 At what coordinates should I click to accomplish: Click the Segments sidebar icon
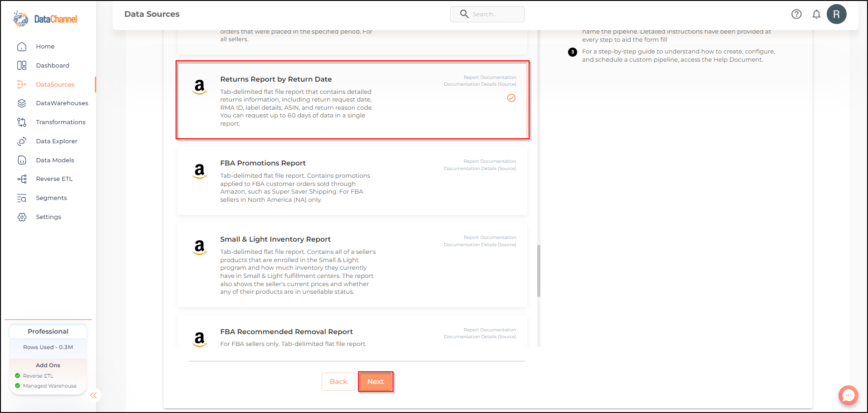tap(22, 198)
